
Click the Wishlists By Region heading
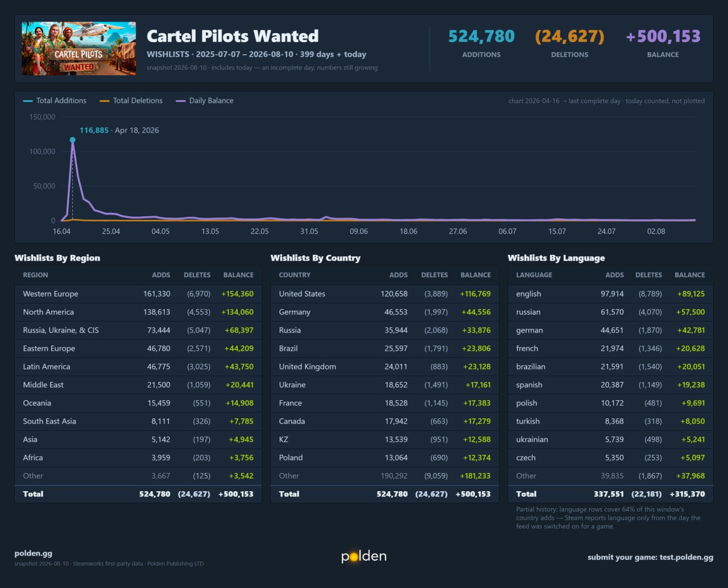coord(57,258)
